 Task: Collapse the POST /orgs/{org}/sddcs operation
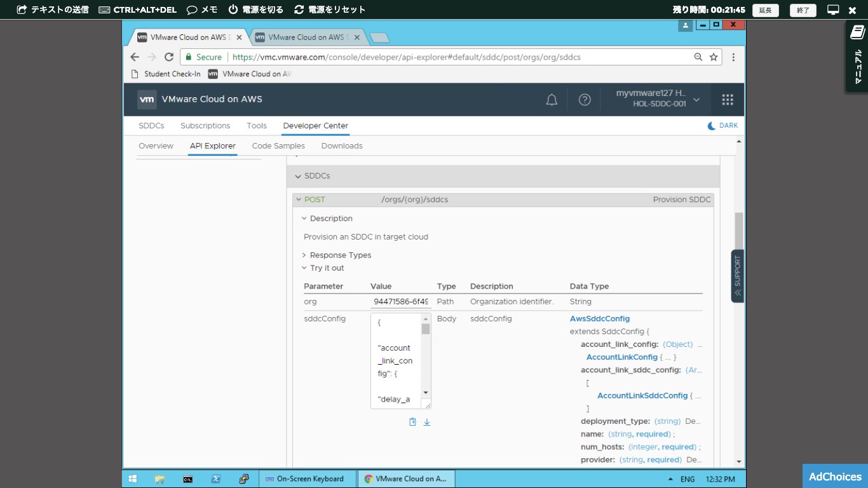(x=298, y=200)
